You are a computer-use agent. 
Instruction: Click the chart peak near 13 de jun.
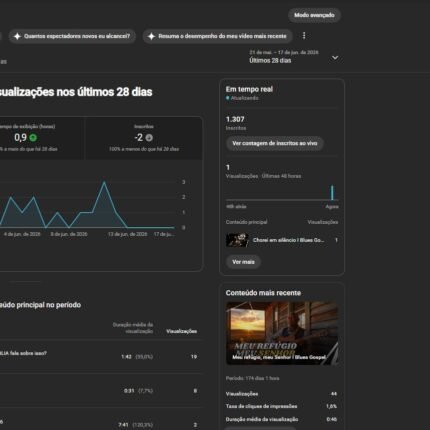click(104, 182)
